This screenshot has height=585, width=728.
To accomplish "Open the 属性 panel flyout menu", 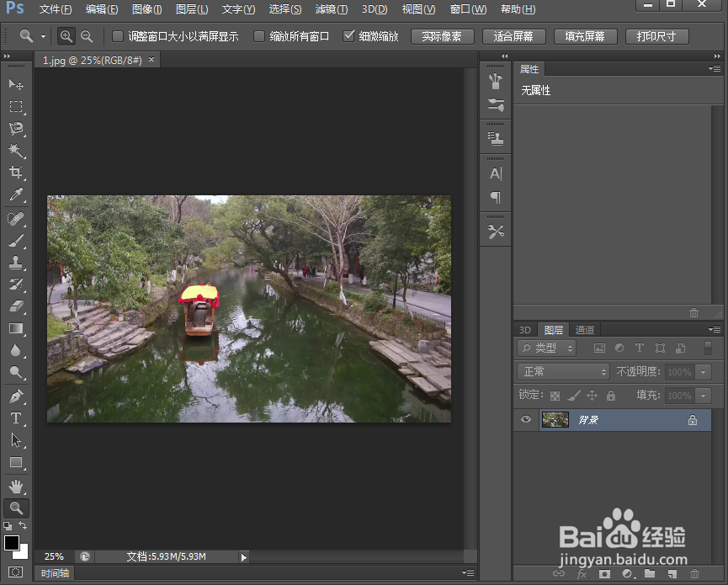I will (715, 69).
